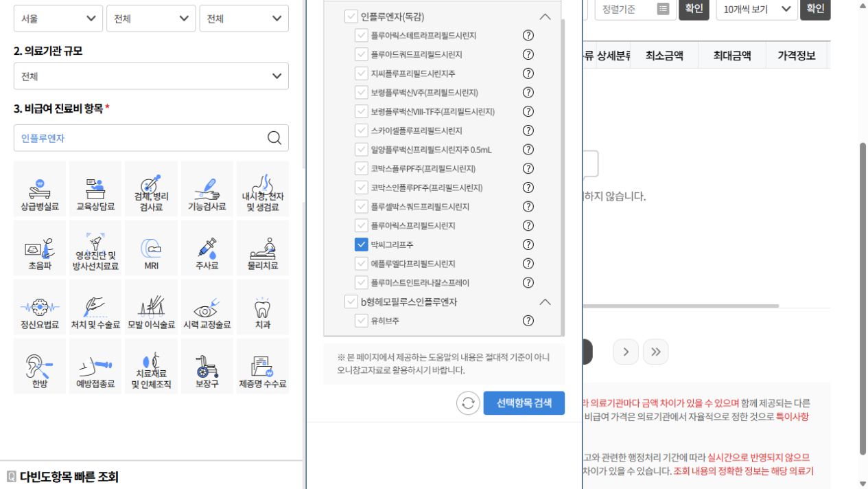Open the help icon for 유히브주

pyautogui.click(x=528, y=320)
